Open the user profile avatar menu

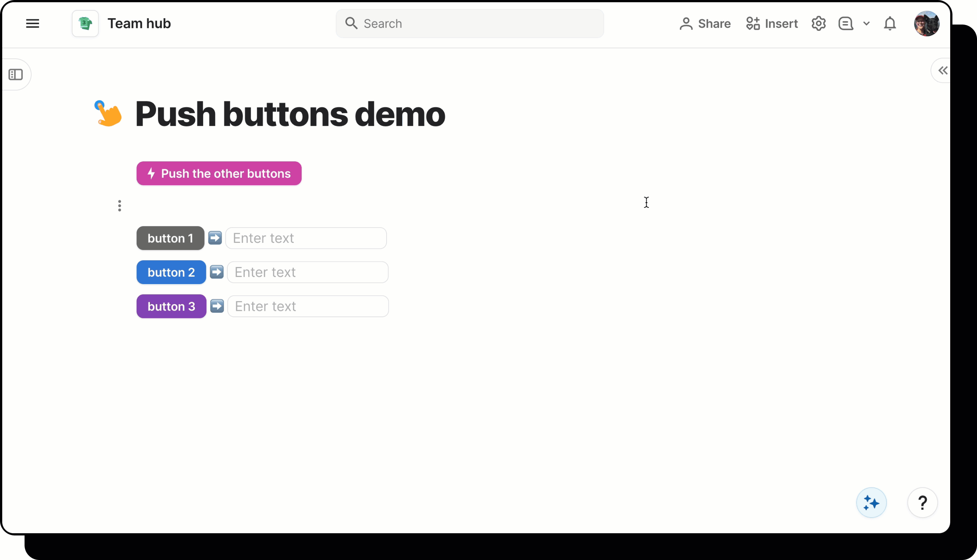[x=926, y=23]
